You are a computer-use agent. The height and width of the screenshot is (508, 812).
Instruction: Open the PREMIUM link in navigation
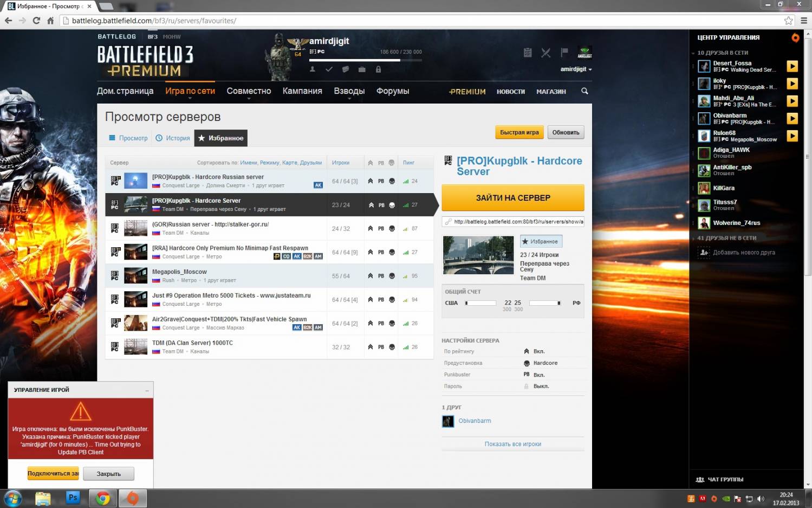point(467,92)
